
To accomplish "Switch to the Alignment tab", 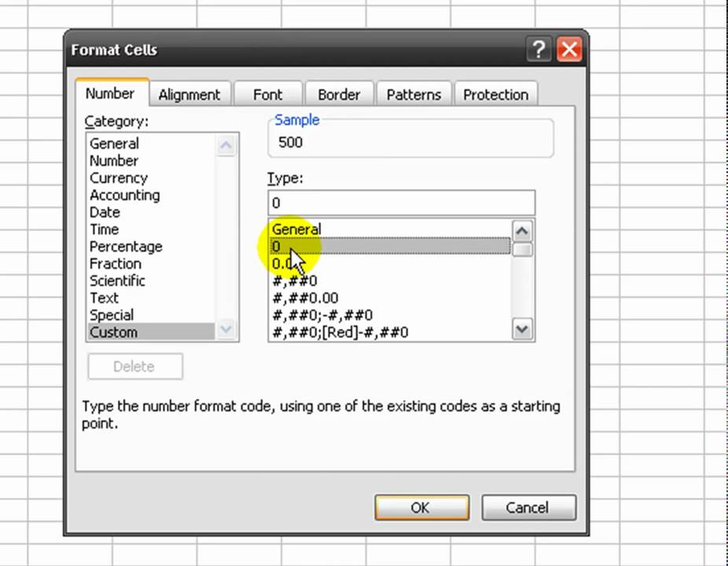I will coord(189,94).
